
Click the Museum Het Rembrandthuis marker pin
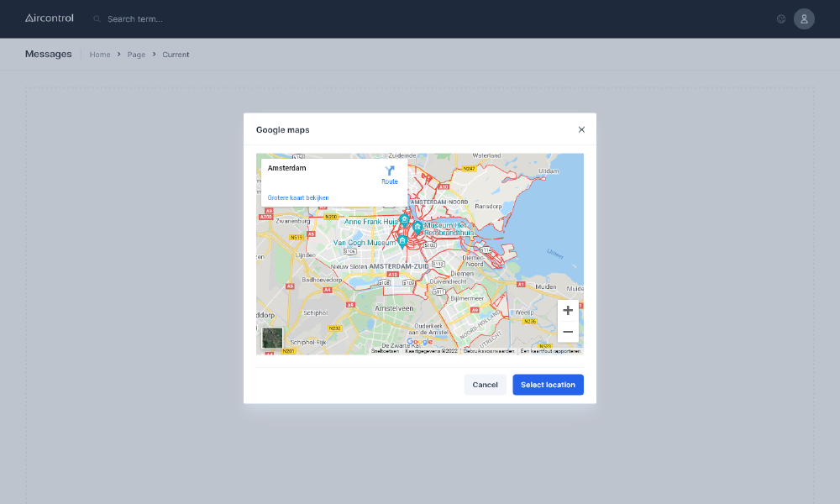coord(417,227)
